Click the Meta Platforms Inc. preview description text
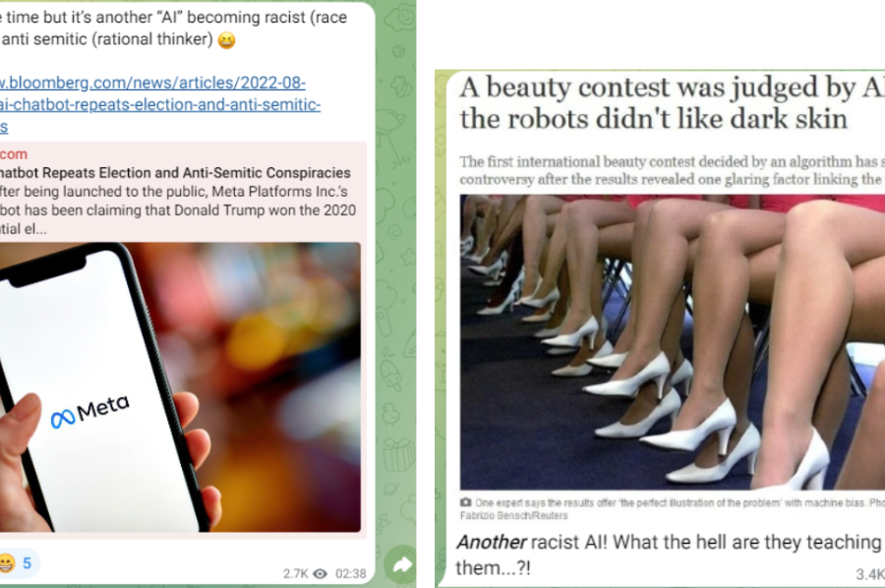The height and width of the screenshot is (588, 885). [x=178, y=209]
